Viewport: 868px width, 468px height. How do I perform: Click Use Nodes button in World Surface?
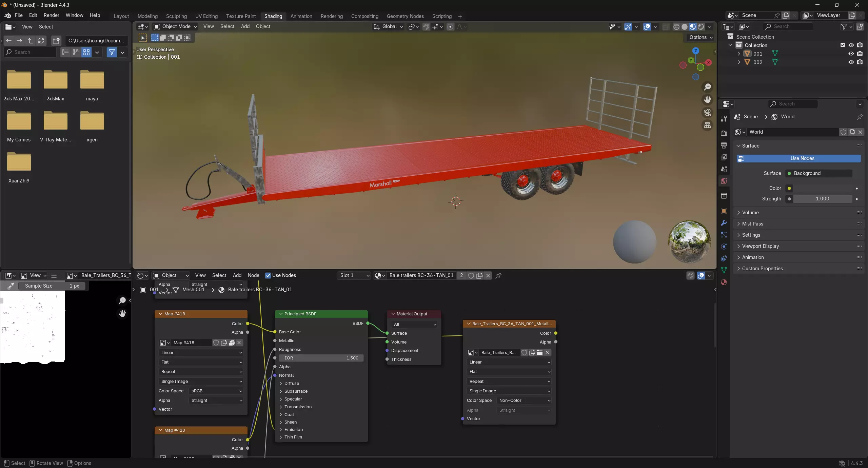click(x=798, y=158)
